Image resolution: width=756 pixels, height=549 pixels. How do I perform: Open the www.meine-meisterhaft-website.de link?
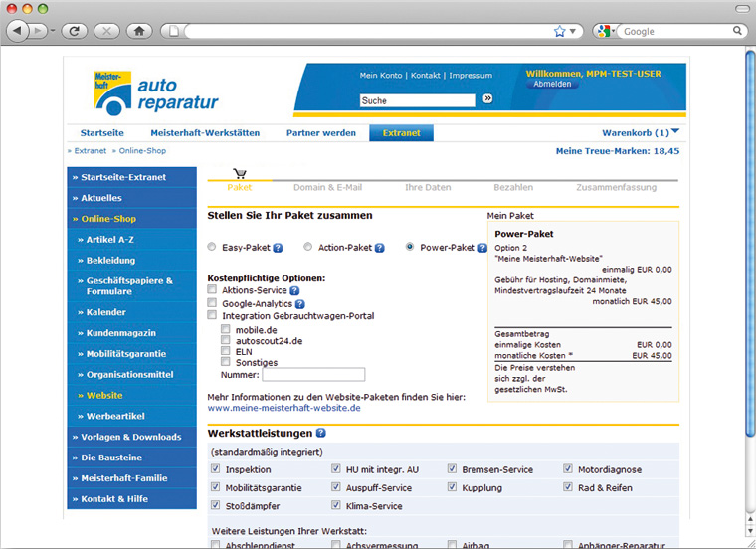click(283, 408)
